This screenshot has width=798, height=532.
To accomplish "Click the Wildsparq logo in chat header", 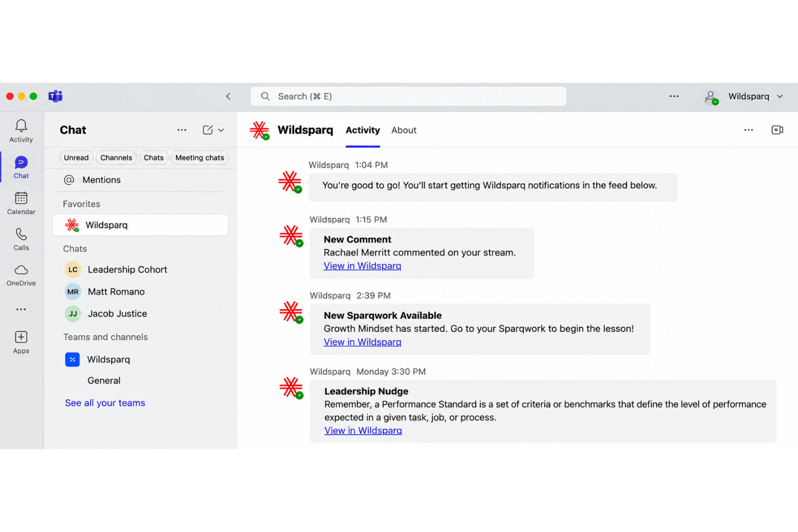I will click(x=259, y=130).
